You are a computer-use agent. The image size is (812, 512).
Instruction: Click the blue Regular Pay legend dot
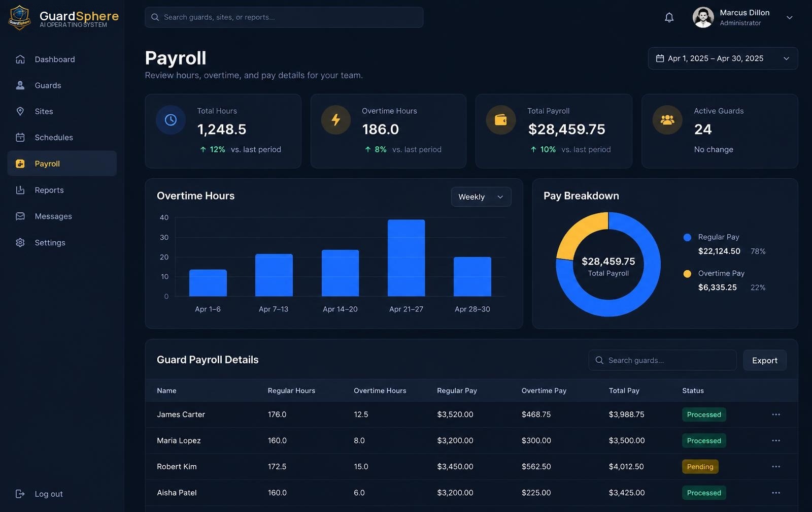coord(687,237)
